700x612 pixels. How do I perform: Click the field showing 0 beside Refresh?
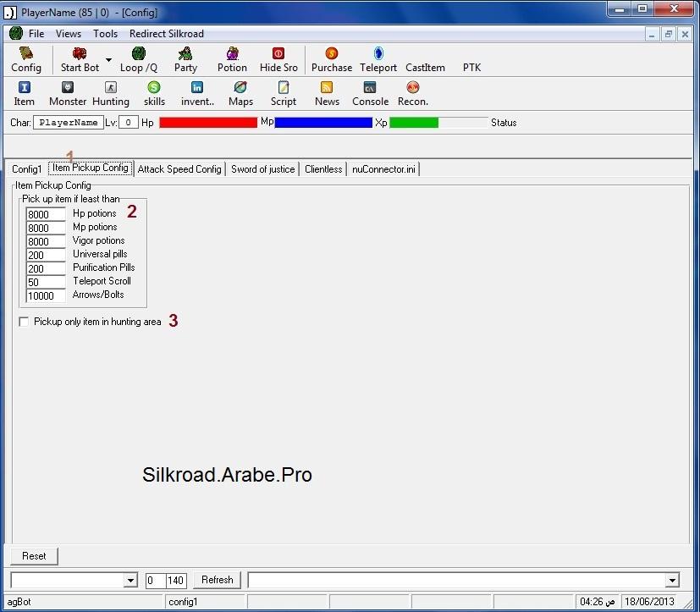point(156,581)
